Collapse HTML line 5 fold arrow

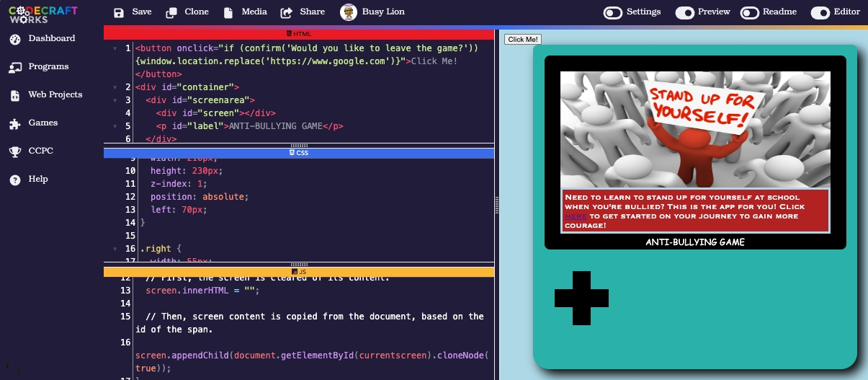114,126
